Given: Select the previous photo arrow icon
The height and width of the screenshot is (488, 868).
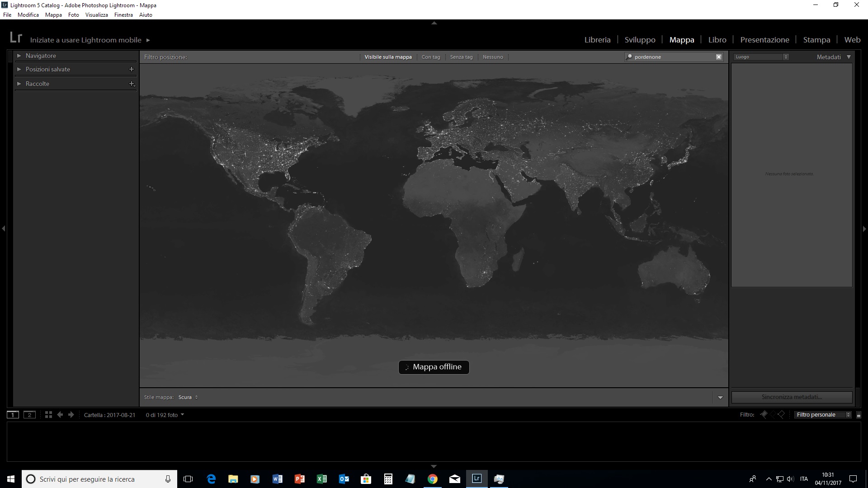Looking at the screenshot, I should 60,414.
